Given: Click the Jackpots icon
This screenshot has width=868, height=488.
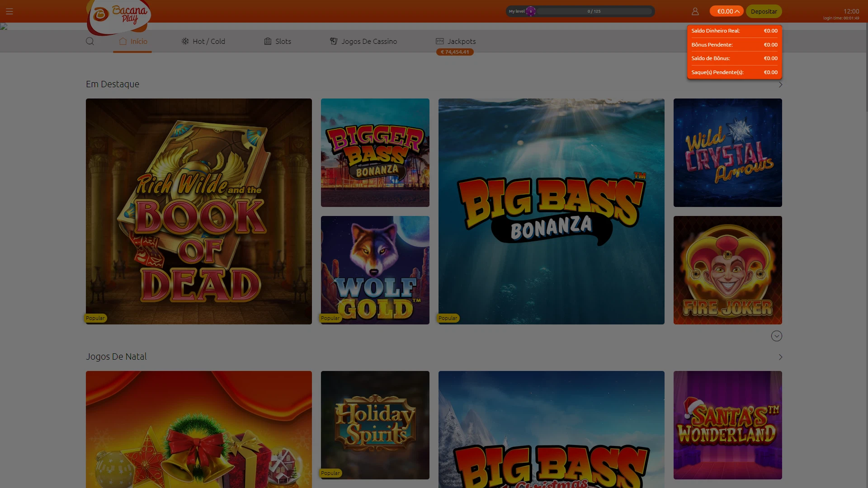Looking at the screenshot, I should tap(440, 41).
